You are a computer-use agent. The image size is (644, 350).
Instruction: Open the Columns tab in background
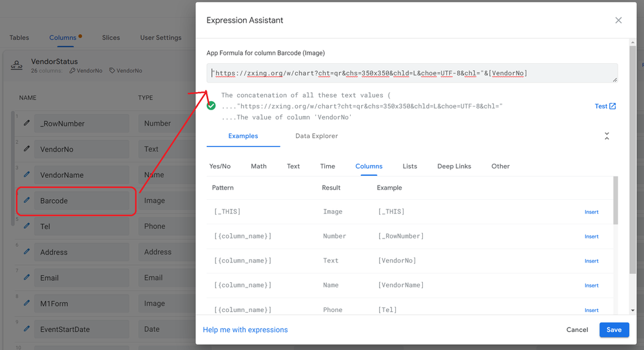tap(63, 37)
